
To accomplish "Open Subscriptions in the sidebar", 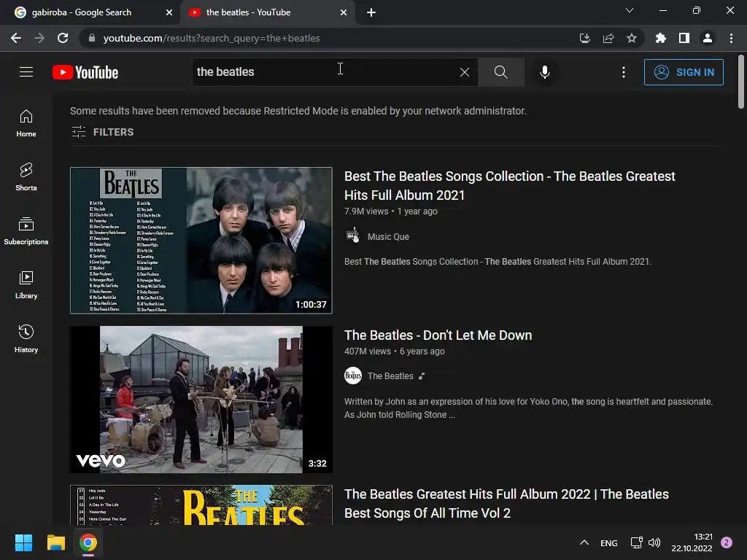I will pyautogui.click(x=26, y=231).
